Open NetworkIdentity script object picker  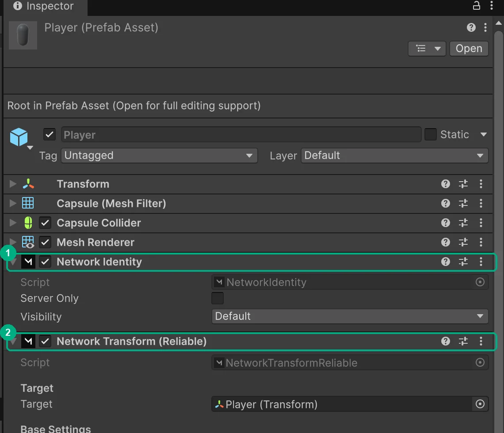pyautogui.click(x=480, y=282)
